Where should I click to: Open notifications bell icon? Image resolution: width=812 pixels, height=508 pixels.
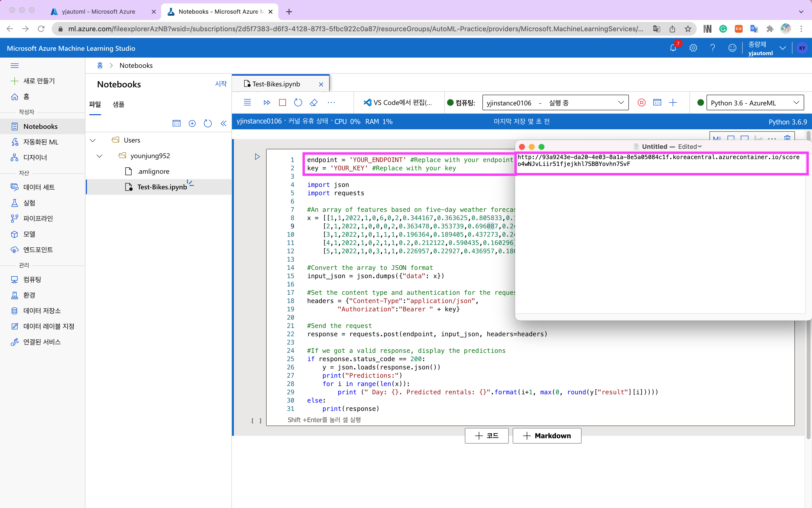coord(673,48)
